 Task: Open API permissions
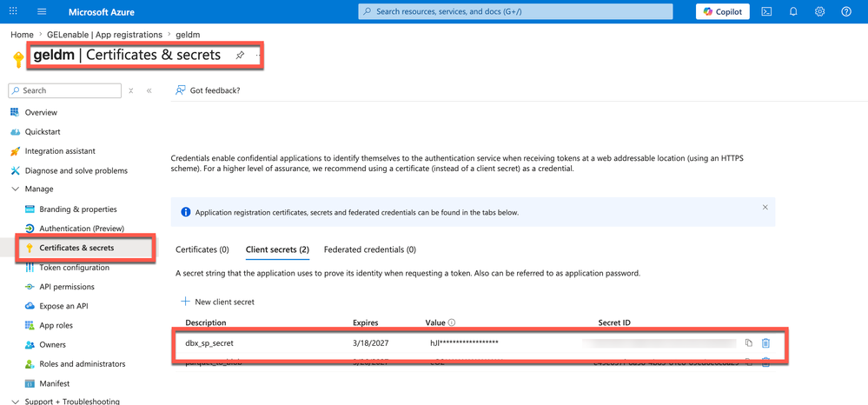[x=66, y=287]
